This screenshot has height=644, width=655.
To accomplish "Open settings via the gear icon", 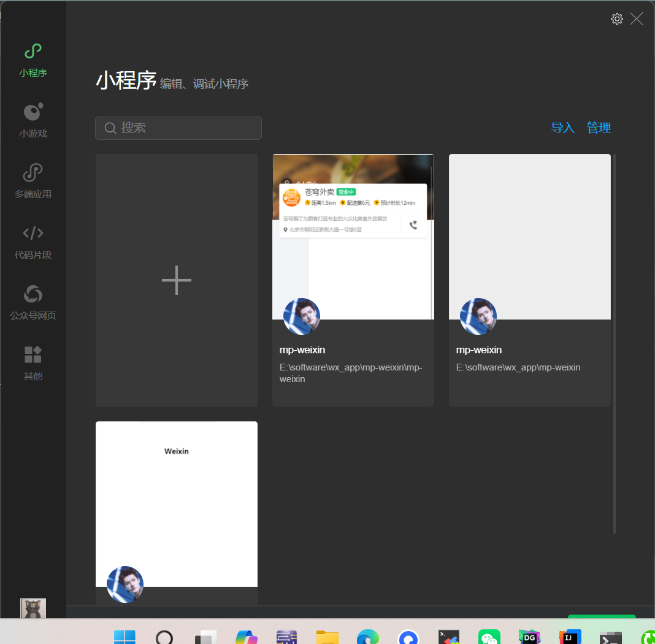I will [616, 19].
